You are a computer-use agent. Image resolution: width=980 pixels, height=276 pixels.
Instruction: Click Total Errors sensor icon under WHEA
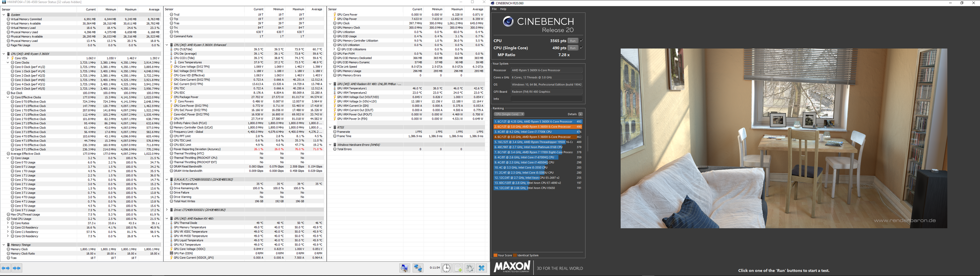click(335, 149)
